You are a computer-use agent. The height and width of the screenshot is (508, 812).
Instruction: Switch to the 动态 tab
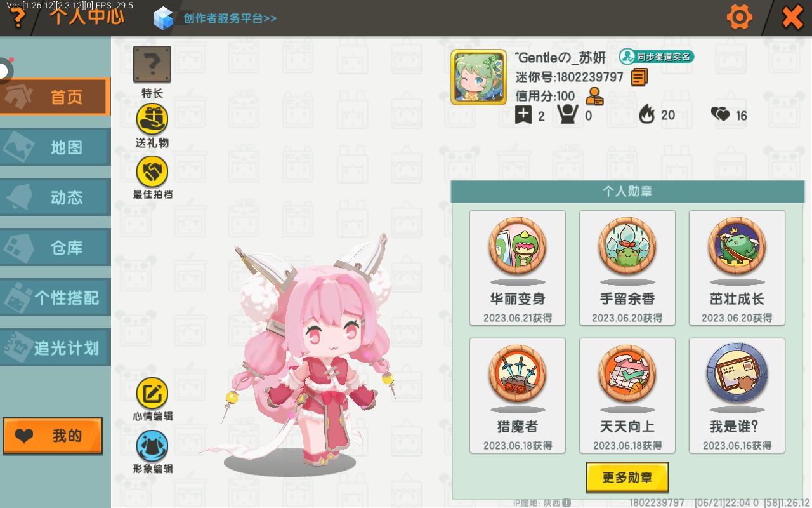point(55,197)
